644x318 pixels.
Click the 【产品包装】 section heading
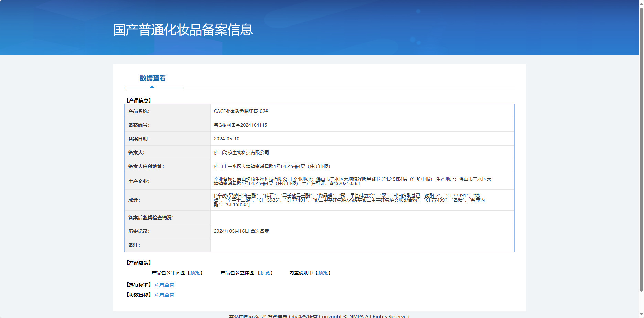[x=138, y=263]
